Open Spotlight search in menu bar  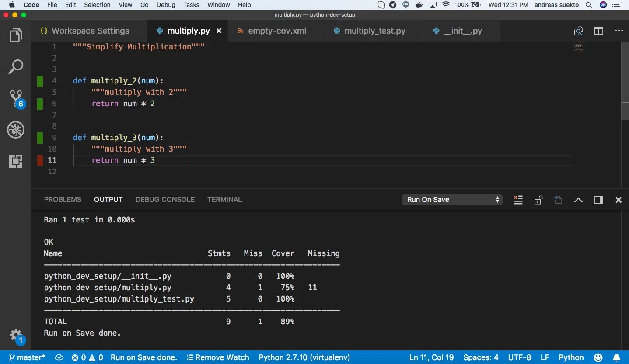click(x=589, y=5)
